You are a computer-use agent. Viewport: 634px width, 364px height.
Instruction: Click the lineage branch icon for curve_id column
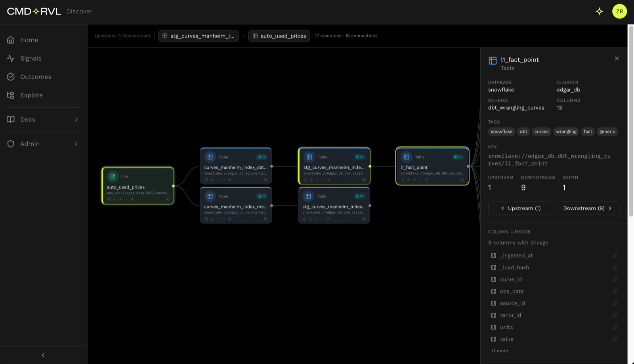click(x=615, y=279)
